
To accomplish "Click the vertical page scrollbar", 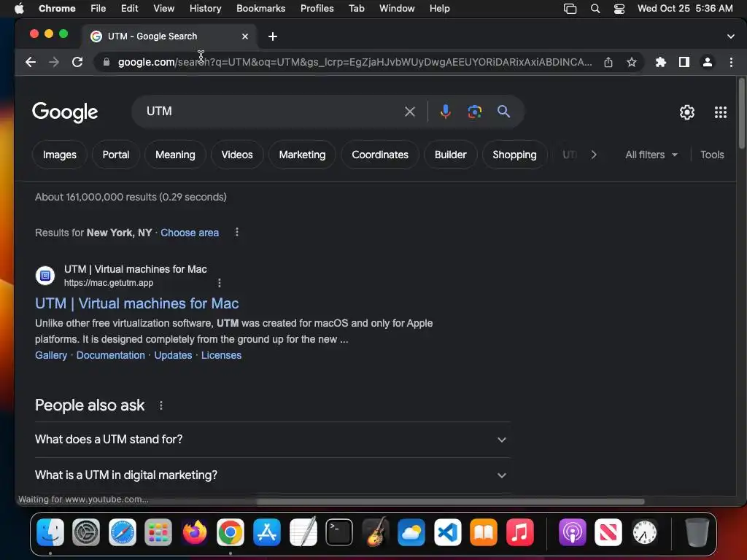I will tap(741, 114).
